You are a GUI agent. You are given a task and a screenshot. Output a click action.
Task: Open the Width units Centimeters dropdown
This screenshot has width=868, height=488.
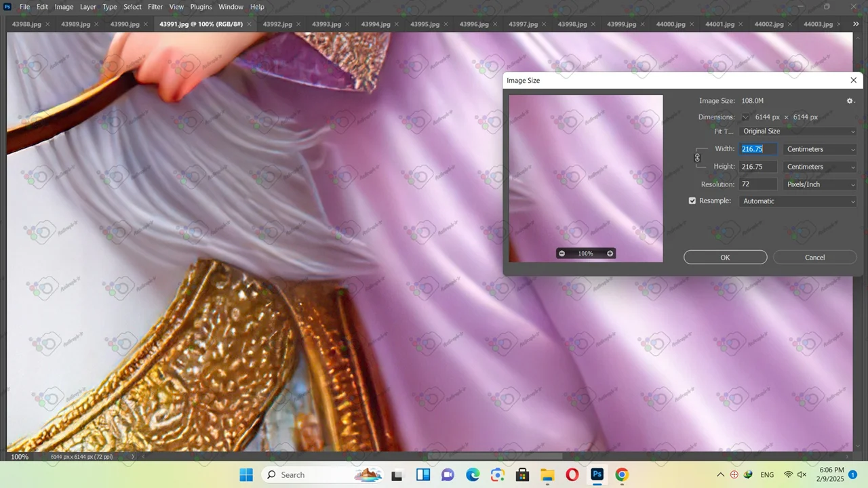(820, 149)
